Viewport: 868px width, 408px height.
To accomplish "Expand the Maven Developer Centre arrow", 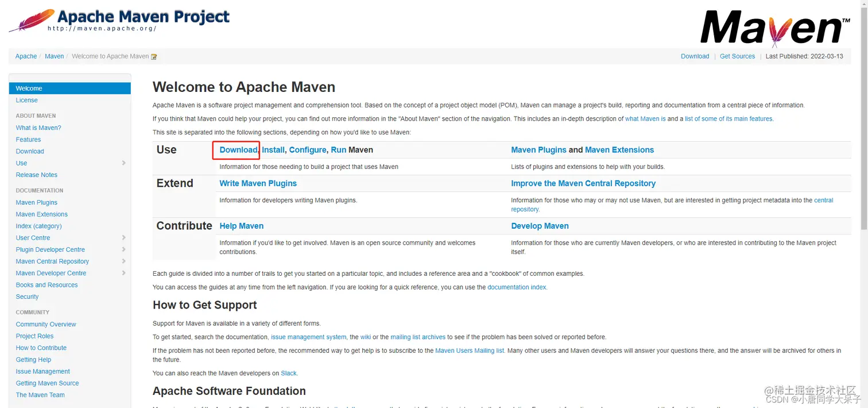I will [124, 273].
